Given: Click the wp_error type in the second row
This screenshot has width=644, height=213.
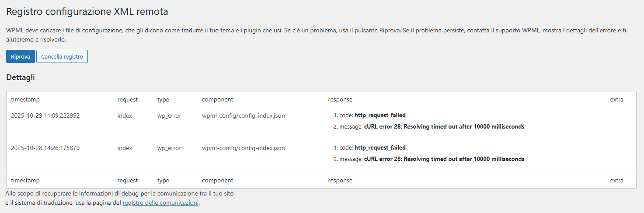Looking at the screenshot, I should coord(169,148).
